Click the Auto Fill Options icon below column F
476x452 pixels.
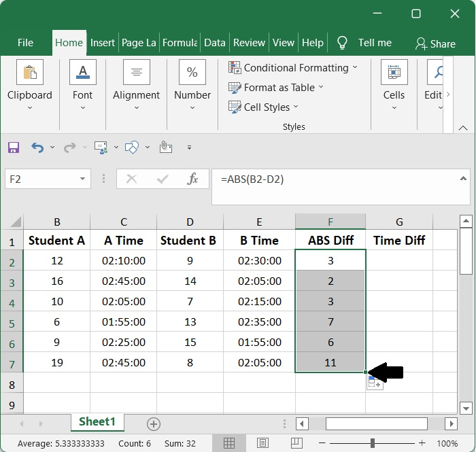[x=375, y=383]
